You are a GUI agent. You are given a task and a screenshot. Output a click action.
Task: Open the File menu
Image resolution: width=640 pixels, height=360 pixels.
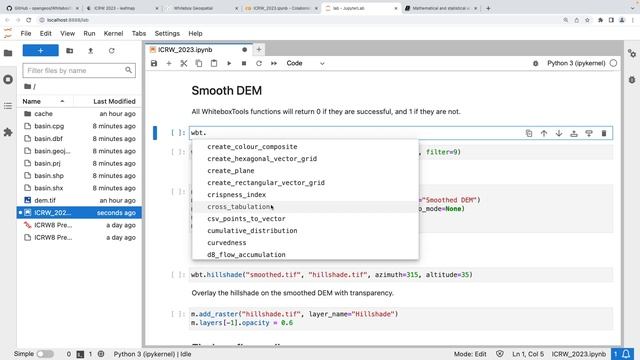pyautogui.click(x=26, y=33)
